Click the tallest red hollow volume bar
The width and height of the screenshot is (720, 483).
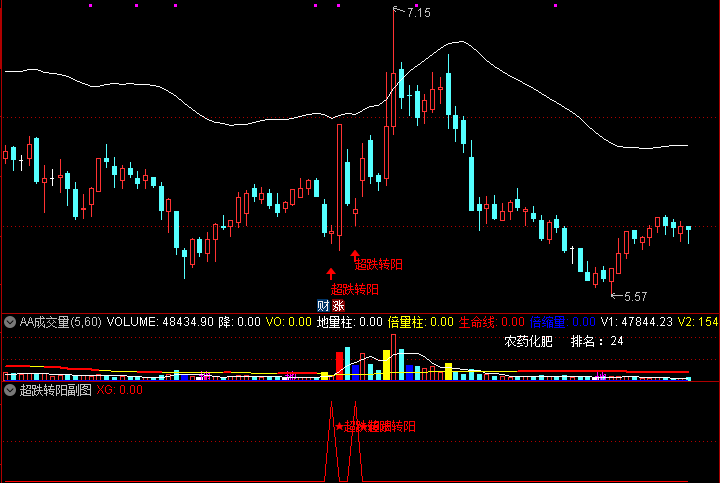click(x=394, y=357)
